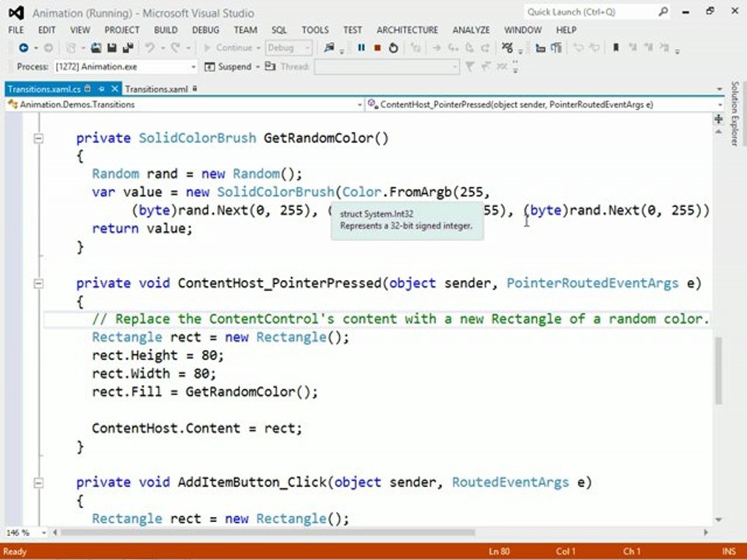Open the Process selector dropdown
This screenshot has height=560, width=747.
pyautogui.click(x=193, y=67)
